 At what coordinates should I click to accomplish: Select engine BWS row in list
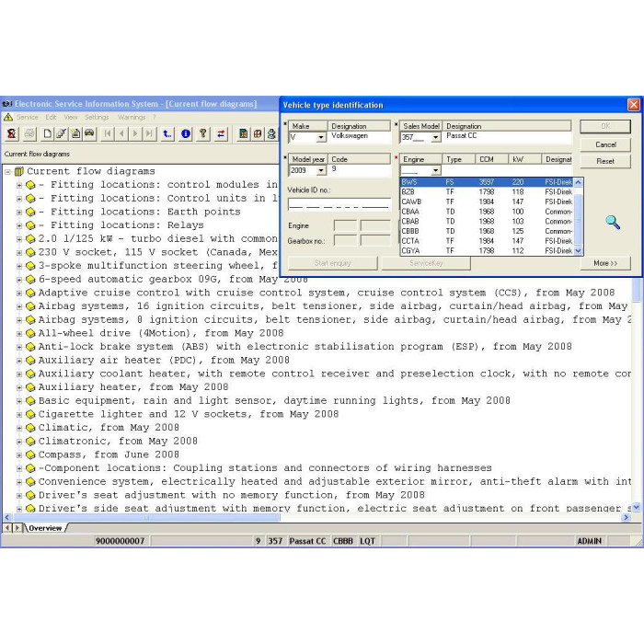click(x=487, y=182)
